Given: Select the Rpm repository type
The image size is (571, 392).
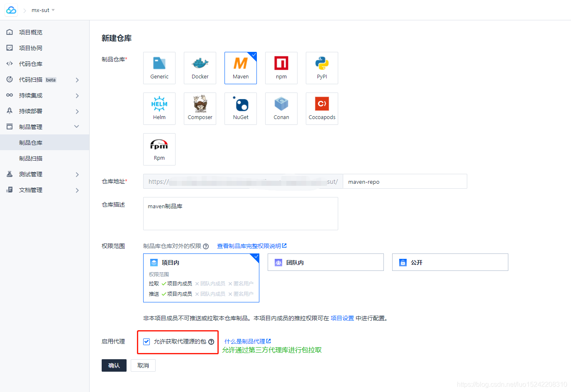Looking at the screenshot, I should (159, 149).
